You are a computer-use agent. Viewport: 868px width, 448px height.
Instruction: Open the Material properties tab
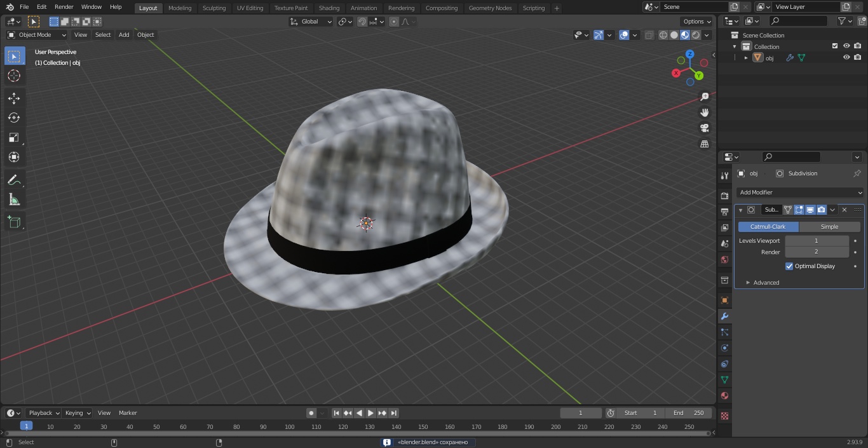[x=724, y=395]
